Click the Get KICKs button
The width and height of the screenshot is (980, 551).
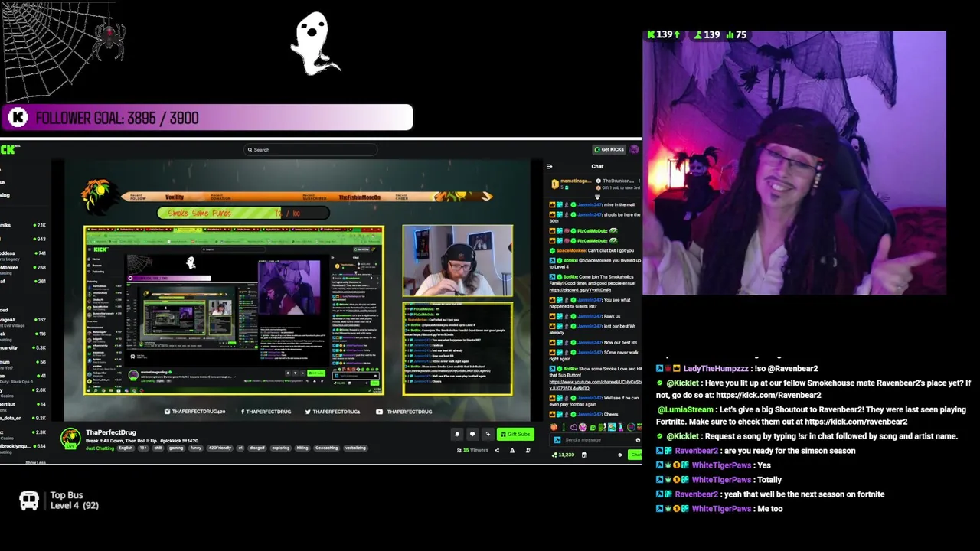[609, 149]
